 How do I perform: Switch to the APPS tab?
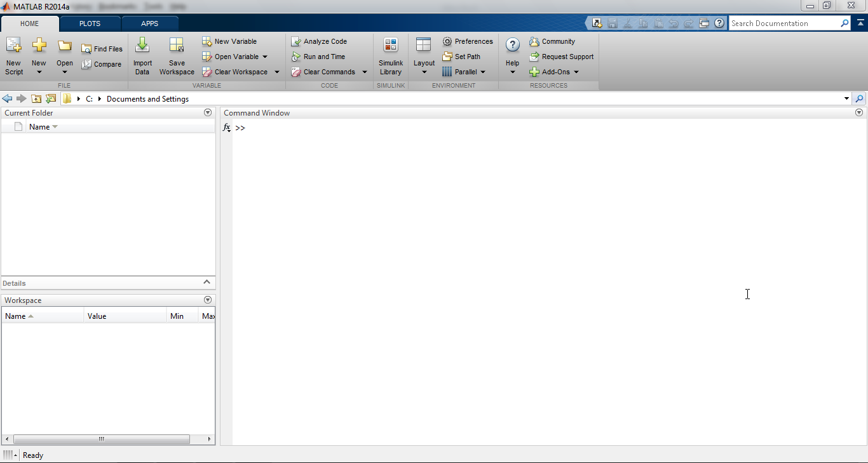(x=150, y=23)
